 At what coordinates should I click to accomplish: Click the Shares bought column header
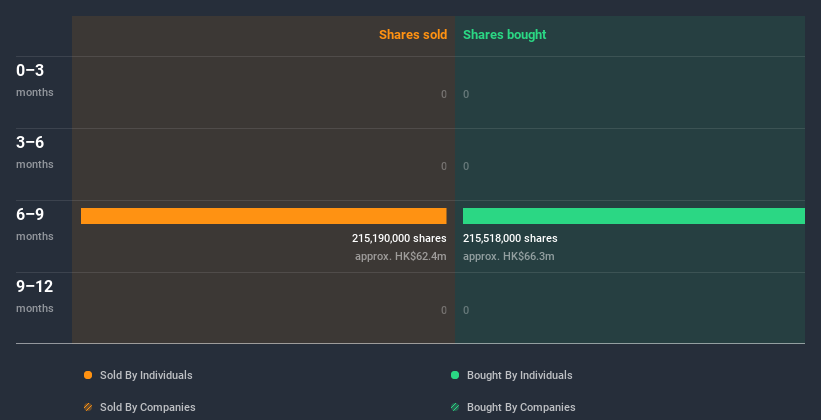click(504, 35)
